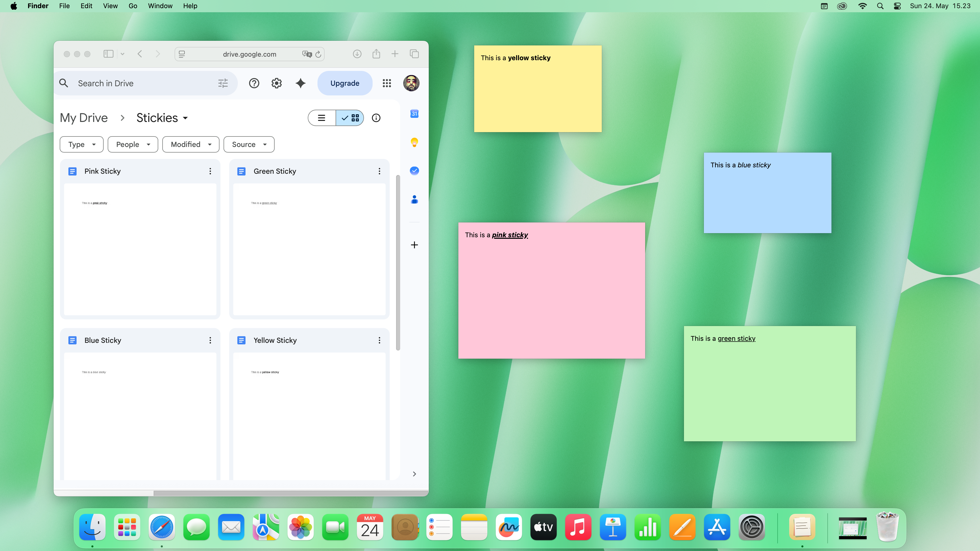980x551 pixels.
Task: Open the Window menu
Action: (160, 6)
